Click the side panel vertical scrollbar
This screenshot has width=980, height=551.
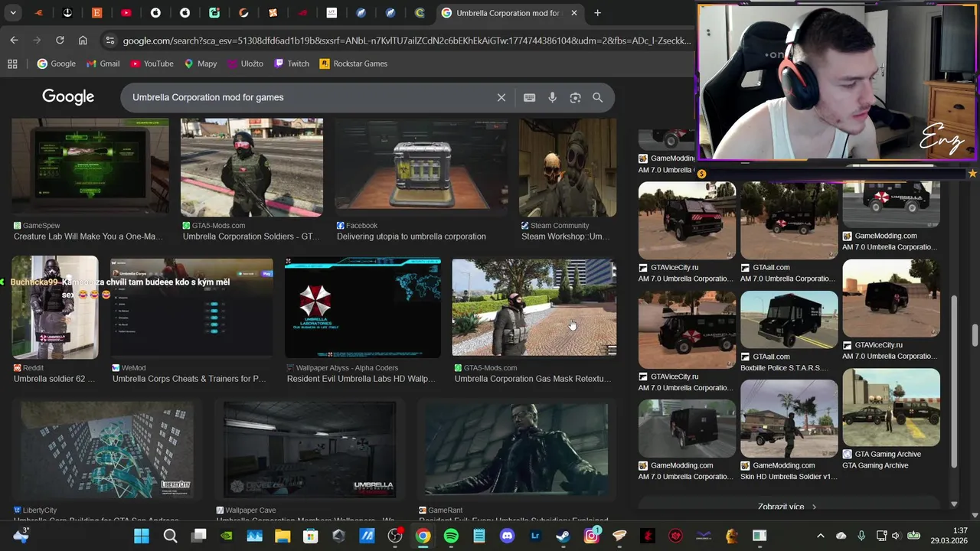tap(954, 383)
